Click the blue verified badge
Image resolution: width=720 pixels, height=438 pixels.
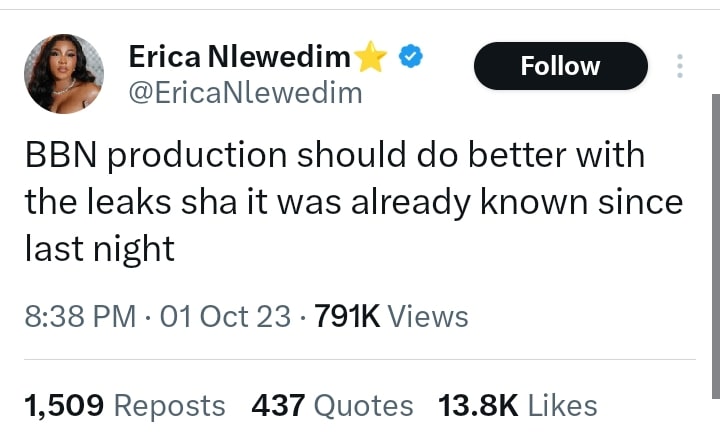point(410,58)
